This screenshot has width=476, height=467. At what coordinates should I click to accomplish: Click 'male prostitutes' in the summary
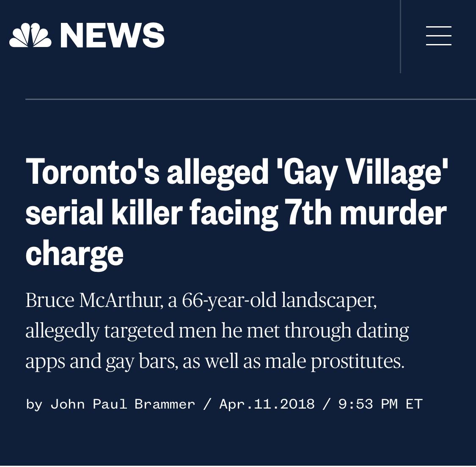click(x=335, y=362)
